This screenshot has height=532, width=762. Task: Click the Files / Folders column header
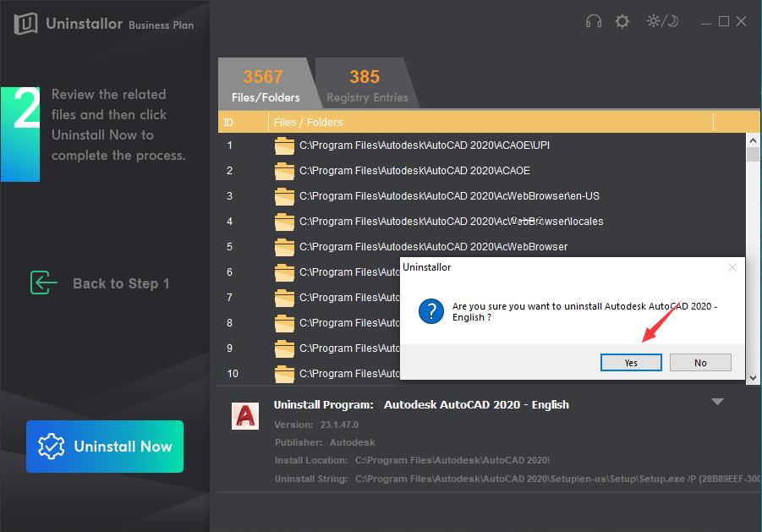pyautogui.click(x=308, y=123)
